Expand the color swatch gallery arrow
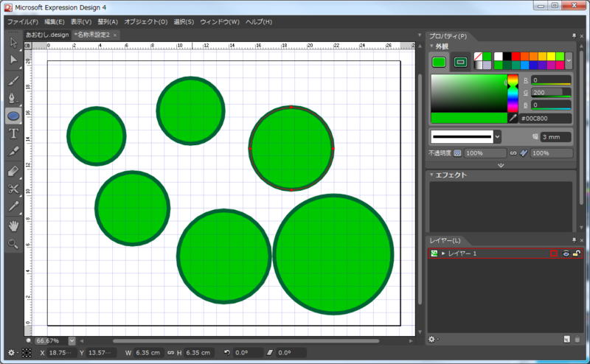The image size is (590, 364). click(x=569, y=60)
